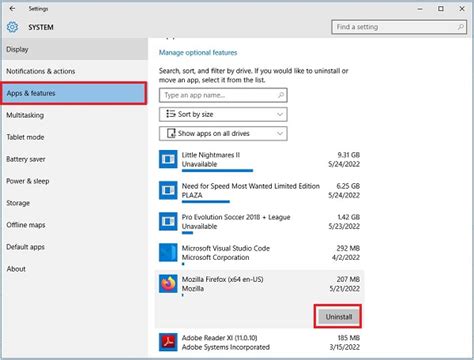This screenshot has width=474, height=360.
Task: Select Need for Speed Most Wanted entry
Action: (259, 192)
